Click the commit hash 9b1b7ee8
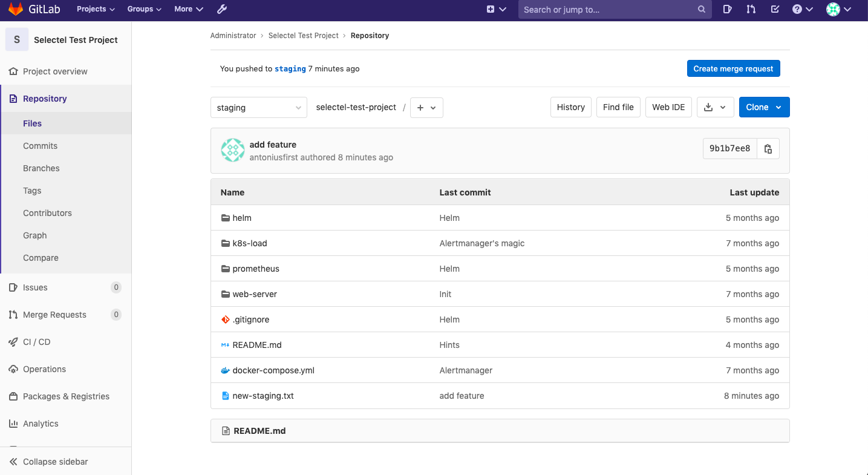868x475 pixels. tap(729, 149)
